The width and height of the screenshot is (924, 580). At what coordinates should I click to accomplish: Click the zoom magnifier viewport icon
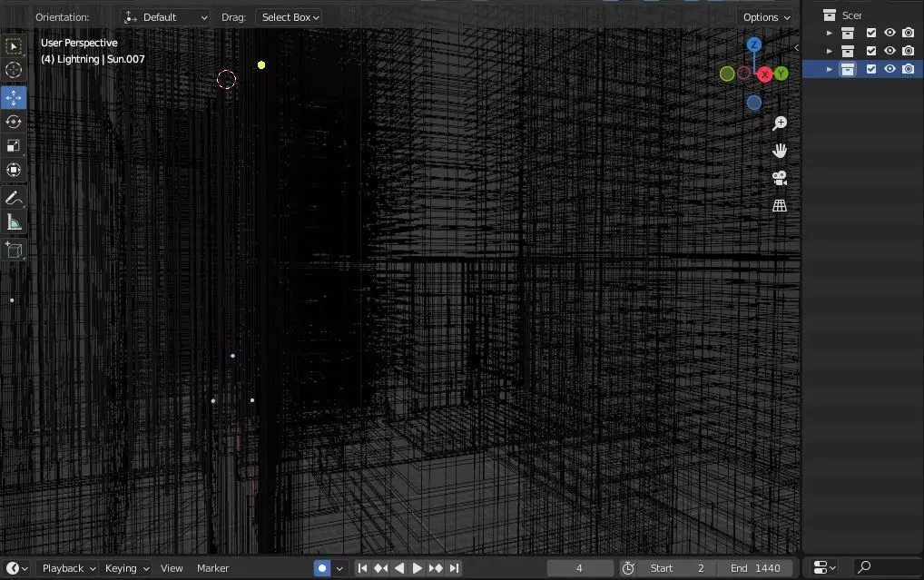pos(780,123)
